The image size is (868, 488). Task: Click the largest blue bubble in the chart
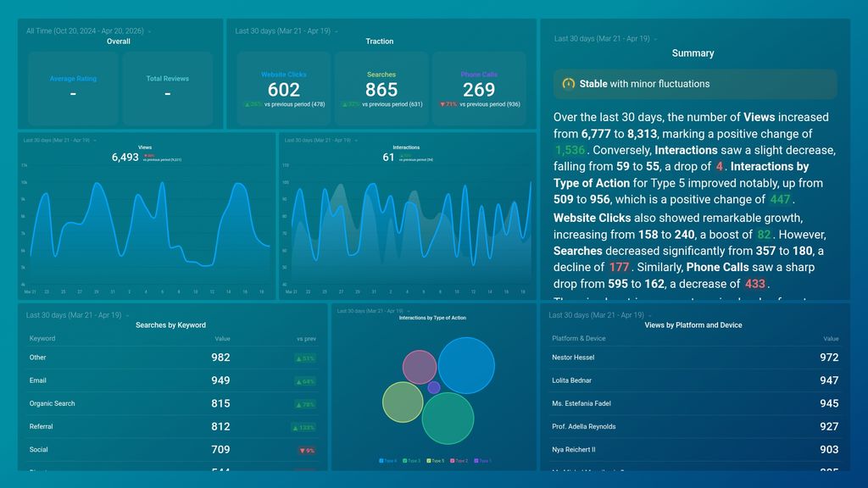point(468,364)
